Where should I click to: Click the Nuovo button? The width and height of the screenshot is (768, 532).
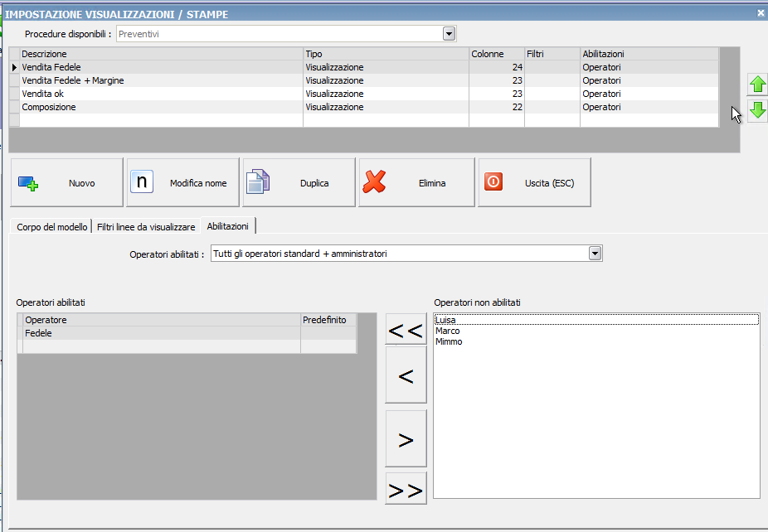(66, 182)
